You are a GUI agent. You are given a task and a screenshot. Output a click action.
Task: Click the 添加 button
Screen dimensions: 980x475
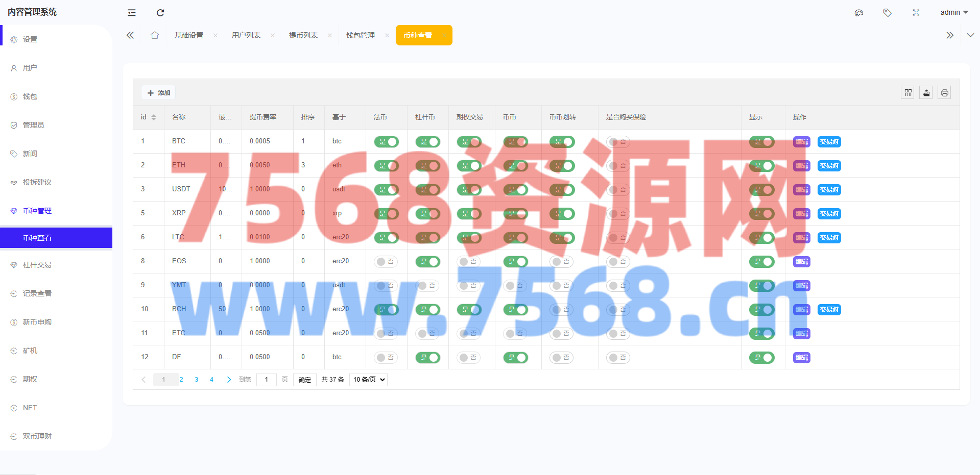click(x=158, y=93)
